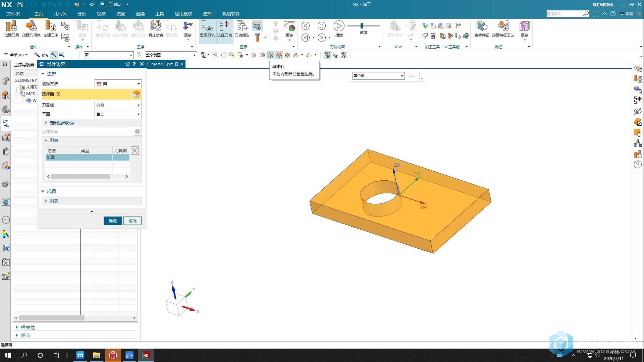Open the selection filter 面 dropdown
The height and width of the screenshot is (362, 644).
click(108, 55)
